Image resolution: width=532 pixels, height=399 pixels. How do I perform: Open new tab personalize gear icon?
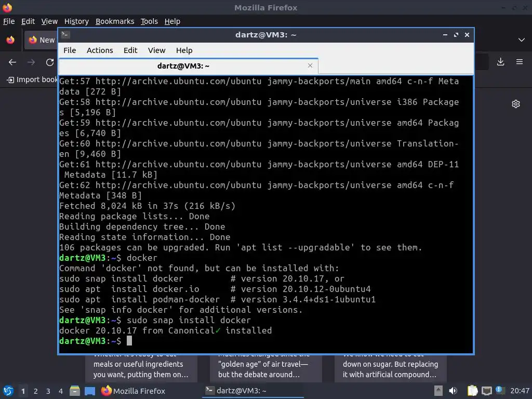tap(516, 104)
